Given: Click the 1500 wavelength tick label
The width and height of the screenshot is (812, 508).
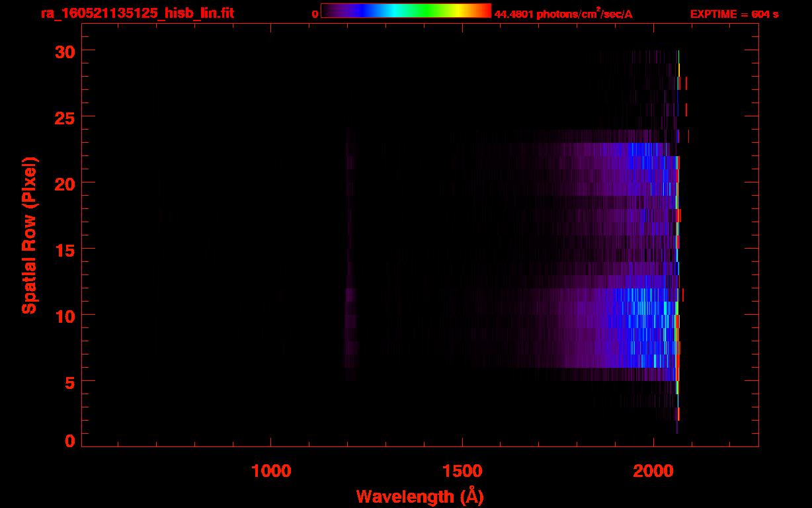Looking at the screenshot, I should pyautogui.click(x=462, y=471).
